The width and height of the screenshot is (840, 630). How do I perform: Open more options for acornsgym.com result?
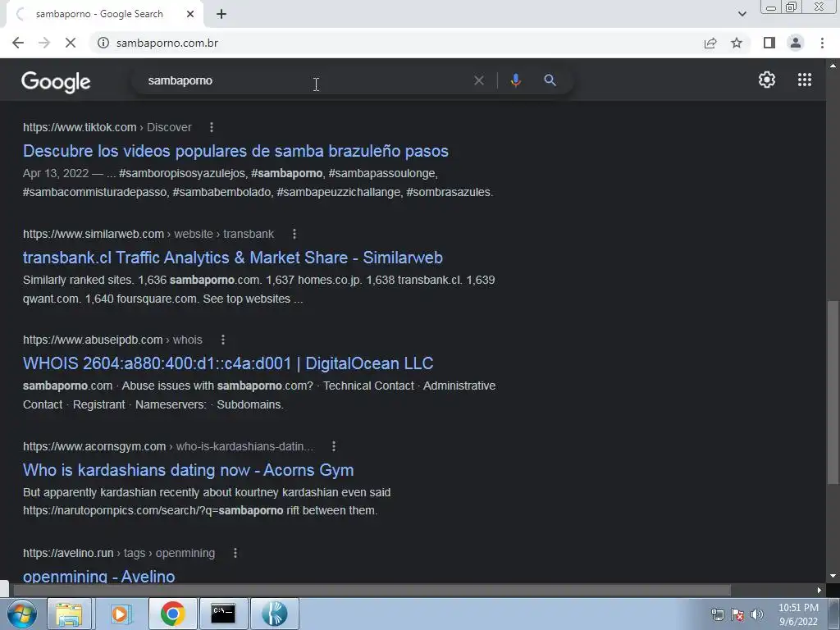click(x=334, y=446)
